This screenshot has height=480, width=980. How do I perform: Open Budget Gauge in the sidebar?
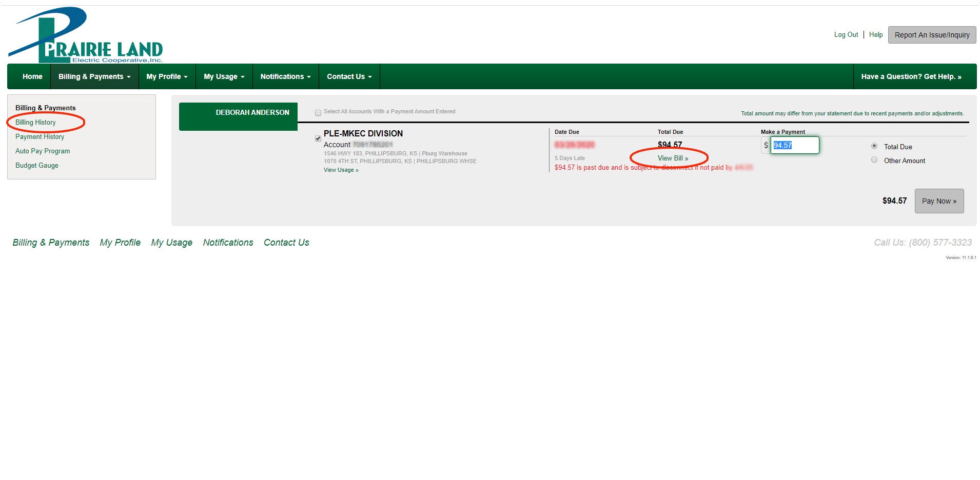coord(36,165)
